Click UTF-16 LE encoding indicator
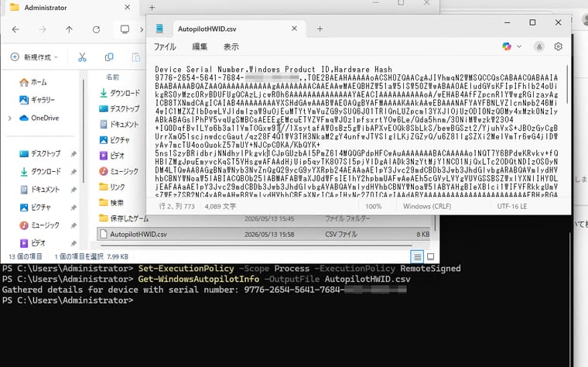This screenshot has width=588, height=367. [511, 207]
